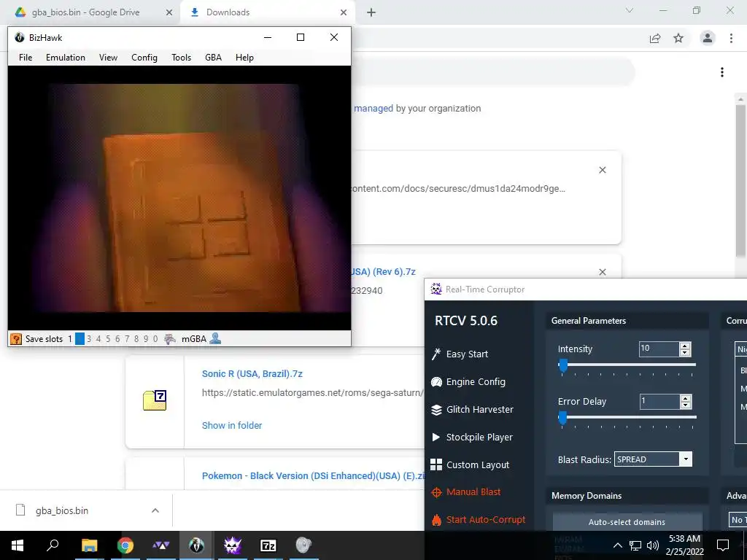Click 'Show in folder' for Sonic R
The height and width of the screenshot is (560, 747).
(232, 425)
